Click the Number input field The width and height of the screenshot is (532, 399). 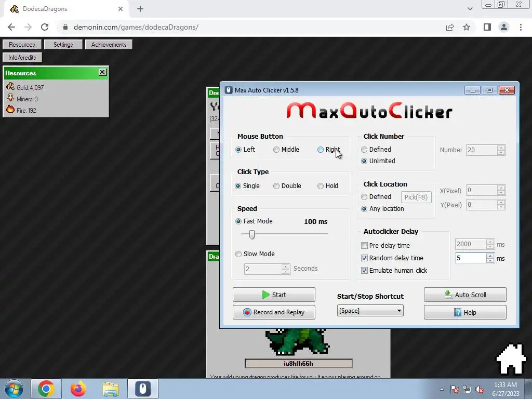(x=482, y=150)
